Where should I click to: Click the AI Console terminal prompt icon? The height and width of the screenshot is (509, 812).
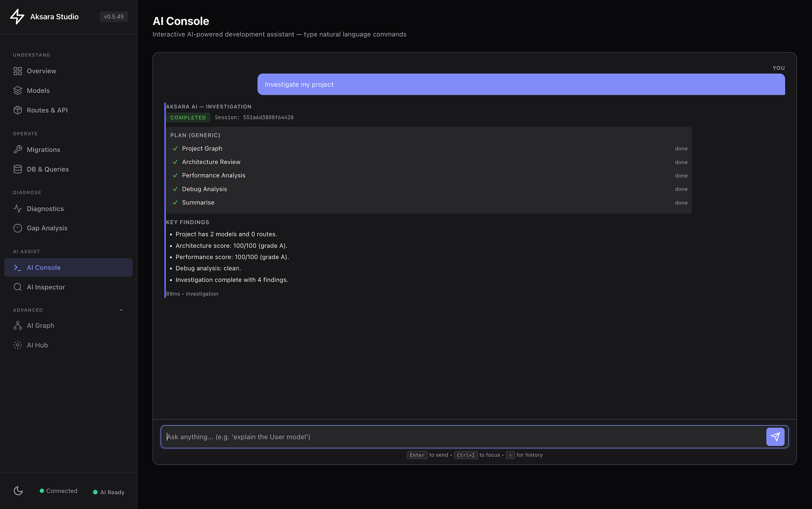(17, 268)
